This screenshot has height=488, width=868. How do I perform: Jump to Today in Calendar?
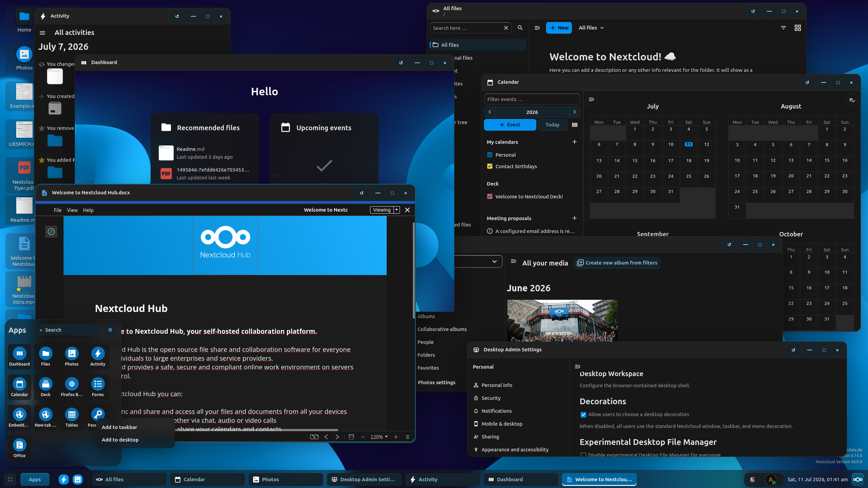[552, 125]
